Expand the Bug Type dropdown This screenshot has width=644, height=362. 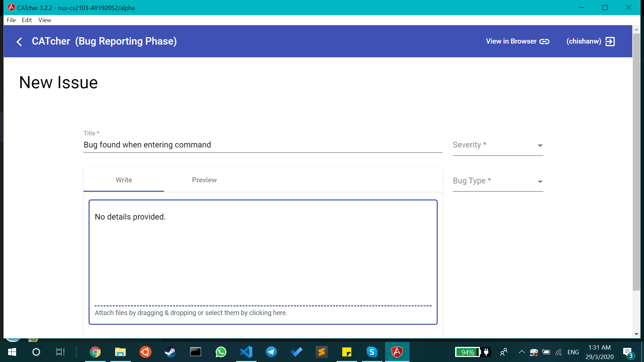498,181
